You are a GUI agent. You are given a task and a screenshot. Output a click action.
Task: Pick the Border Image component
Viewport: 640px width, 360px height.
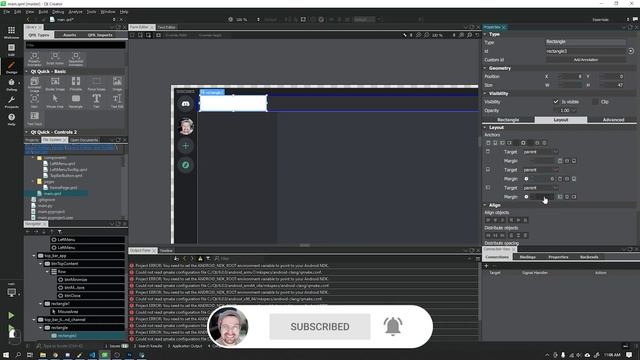(x=55, y=84)
